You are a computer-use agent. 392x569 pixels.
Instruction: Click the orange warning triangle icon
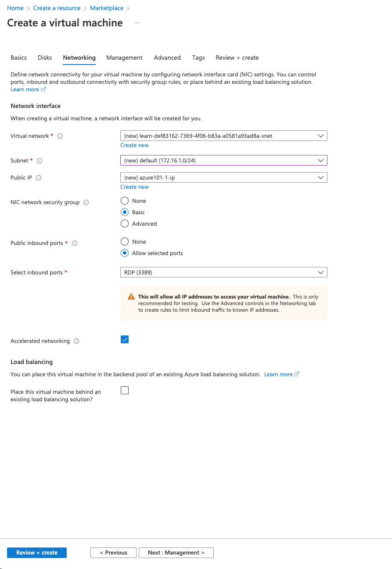[131, 297]
